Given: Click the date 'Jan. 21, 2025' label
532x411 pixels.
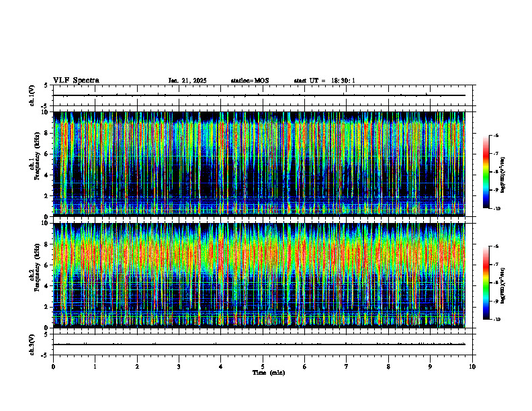Looking at the screenshot, I should coord(187,81).
